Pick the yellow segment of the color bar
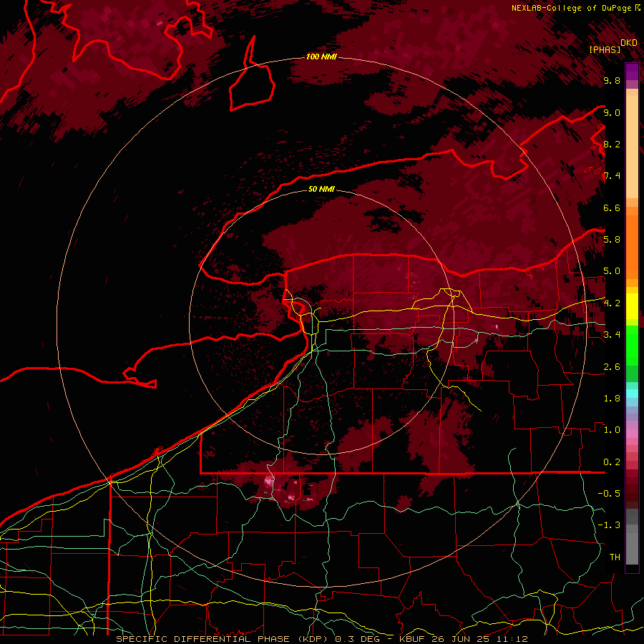Image resolution: width=644 pixels, height=644 pixels. click(x=632, y=306)
